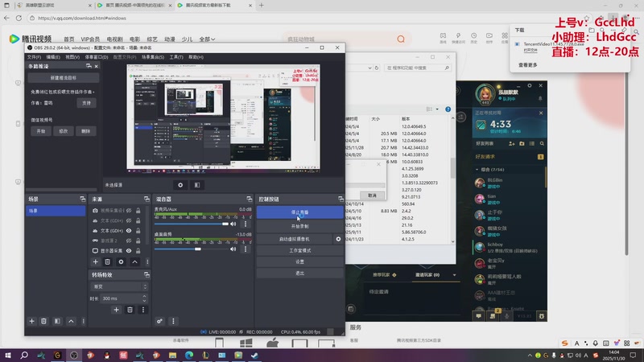This screenshot has height=362, width=644.
Task: Hide the display capture source eye
Action: (129, 251)
